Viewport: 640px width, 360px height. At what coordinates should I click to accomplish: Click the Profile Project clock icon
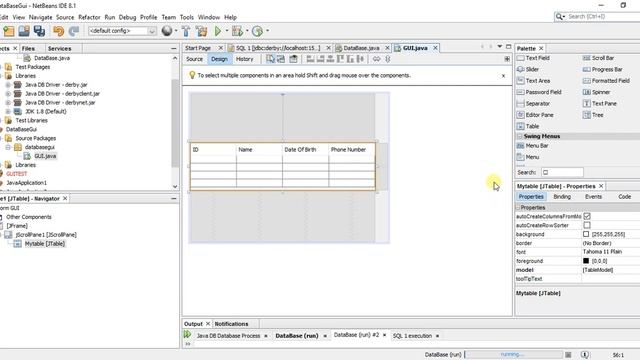[x=257, y=31]
